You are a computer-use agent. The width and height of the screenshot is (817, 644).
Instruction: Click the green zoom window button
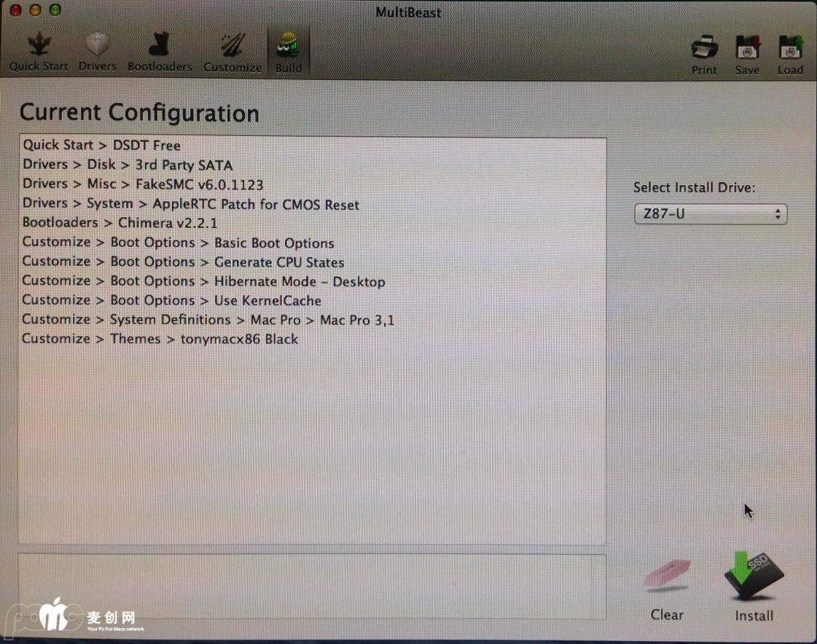(55, 11)
